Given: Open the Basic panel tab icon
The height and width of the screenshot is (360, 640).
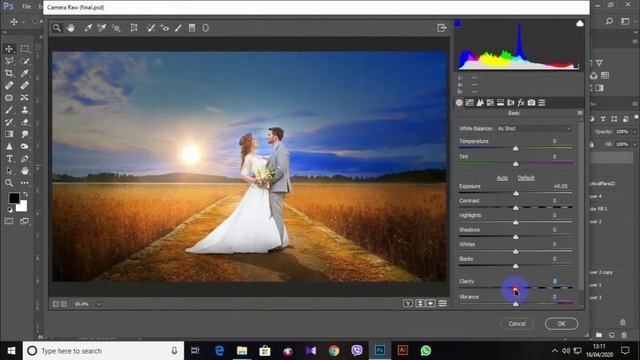Looking at the screenshot, I should pos(459,103).
